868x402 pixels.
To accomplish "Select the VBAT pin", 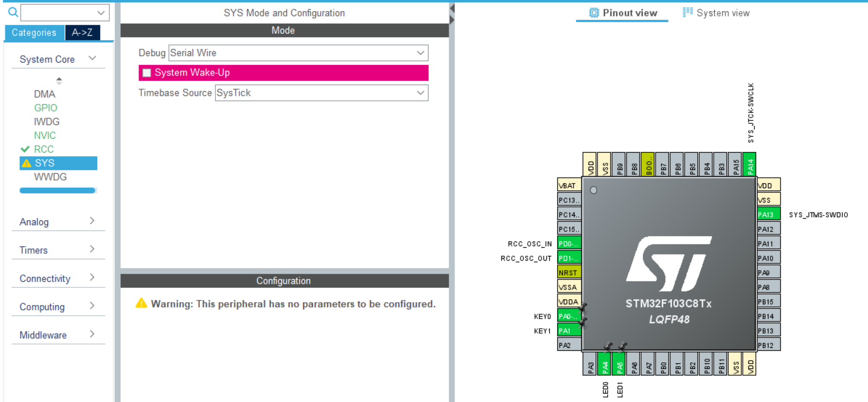I will tap(569, 185).
